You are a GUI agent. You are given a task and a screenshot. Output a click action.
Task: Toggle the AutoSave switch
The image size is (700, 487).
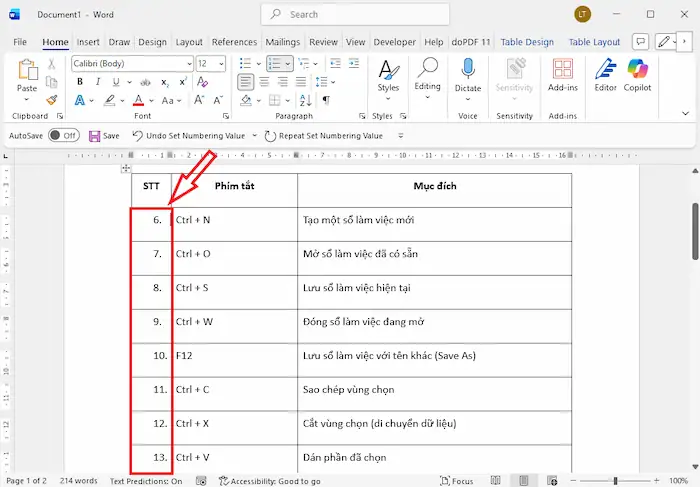(x=63, y=136)
